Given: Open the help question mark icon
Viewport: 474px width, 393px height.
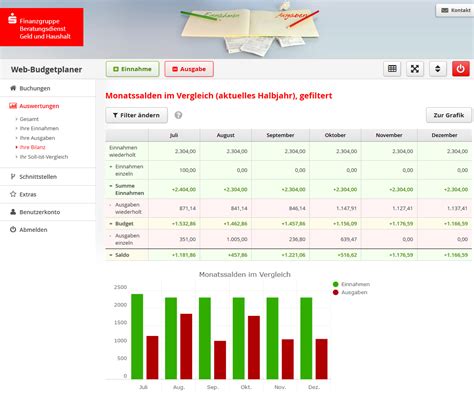Looking at the screenshot, I should [x=178, y=115].
